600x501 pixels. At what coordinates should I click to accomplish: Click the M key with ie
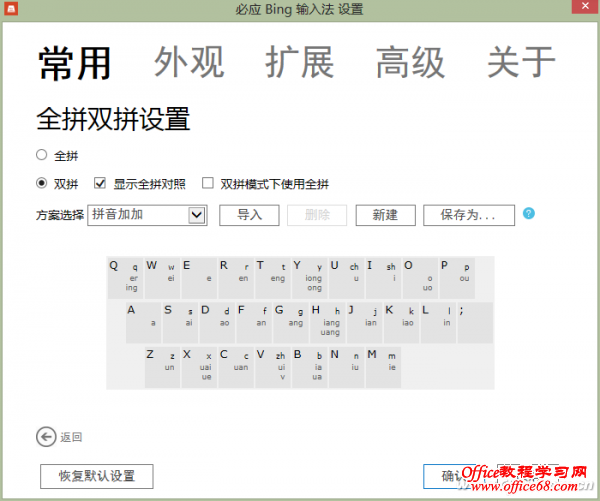point(383,367)
